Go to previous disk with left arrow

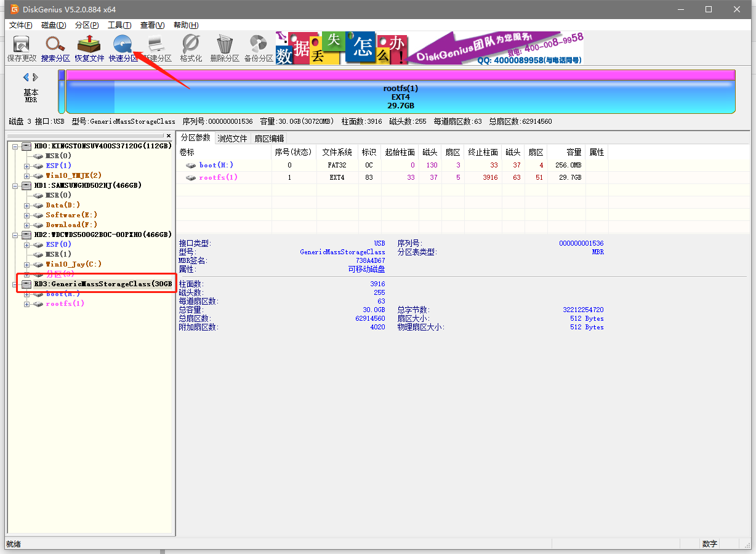pyautogui.click(x=26, y=77)
